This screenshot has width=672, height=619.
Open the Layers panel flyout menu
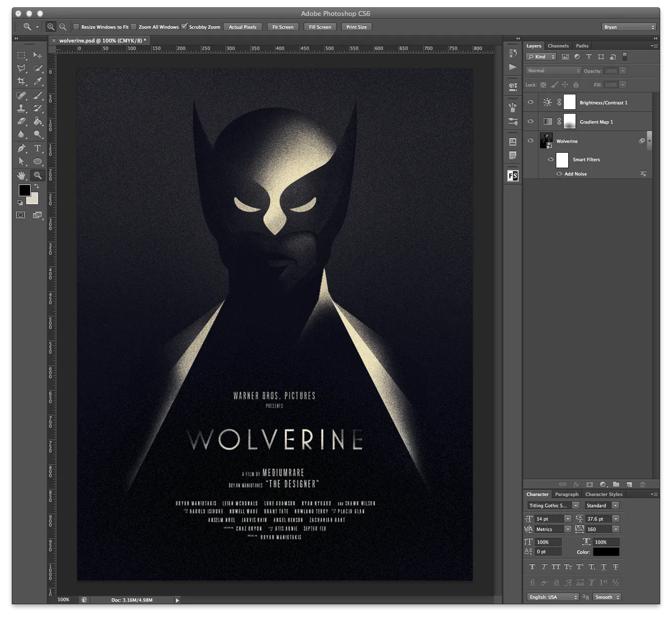click(x=654, y=46)
